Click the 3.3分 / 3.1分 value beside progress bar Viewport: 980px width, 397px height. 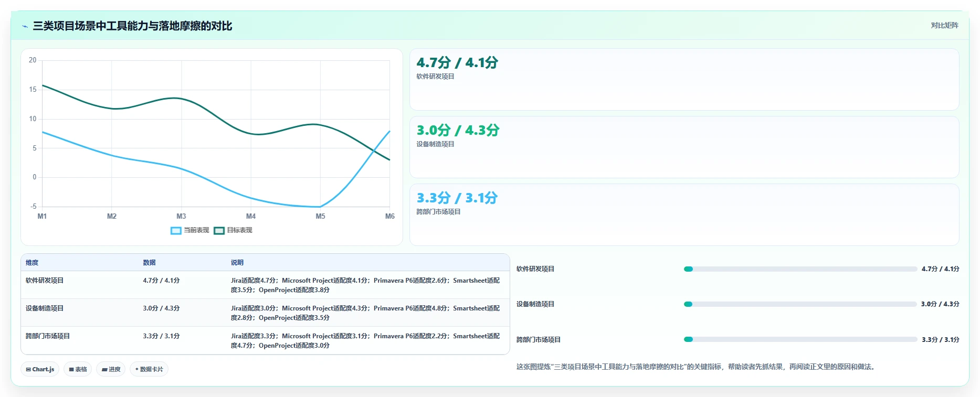(941, 340)
